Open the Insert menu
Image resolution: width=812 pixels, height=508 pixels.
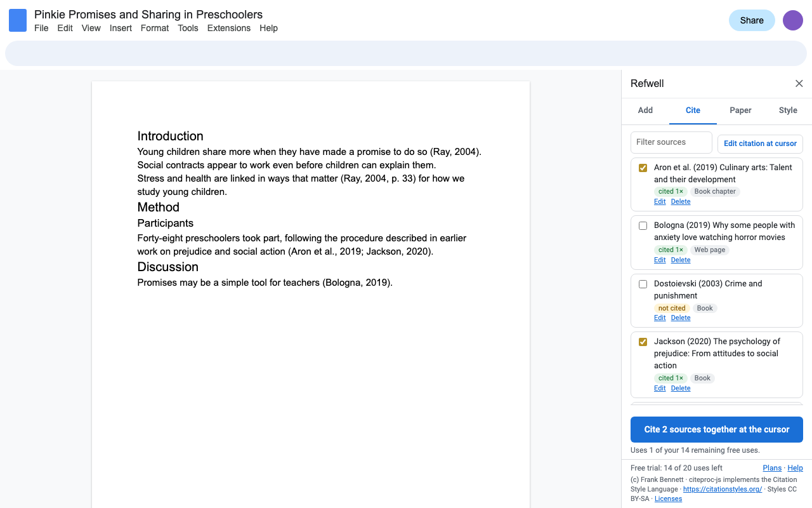pyautogui.click(x=121, y=28)
